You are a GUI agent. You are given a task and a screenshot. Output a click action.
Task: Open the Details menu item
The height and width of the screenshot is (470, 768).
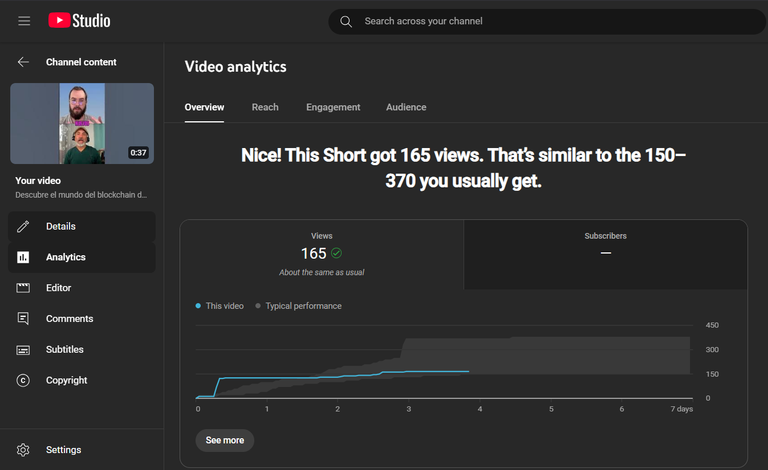[x=82, y=226]
